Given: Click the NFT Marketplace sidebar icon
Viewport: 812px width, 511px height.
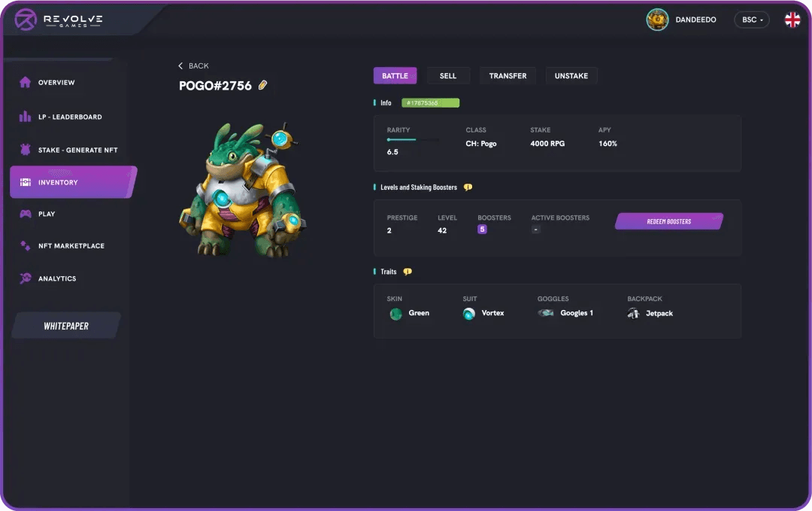Looking at the screenshot, I should 26,246.
